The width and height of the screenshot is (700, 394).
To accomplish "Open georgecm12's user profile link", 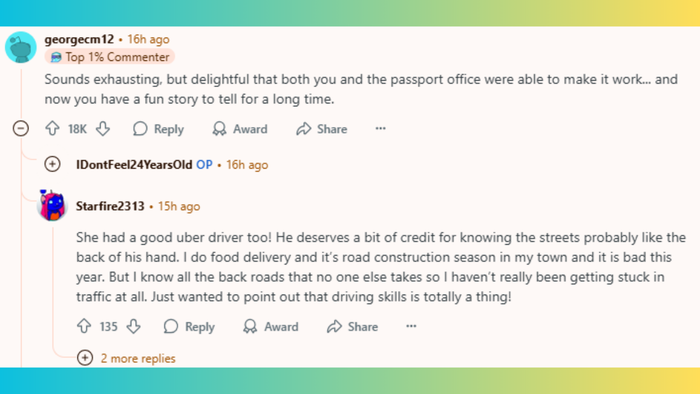I will [79, 39].
